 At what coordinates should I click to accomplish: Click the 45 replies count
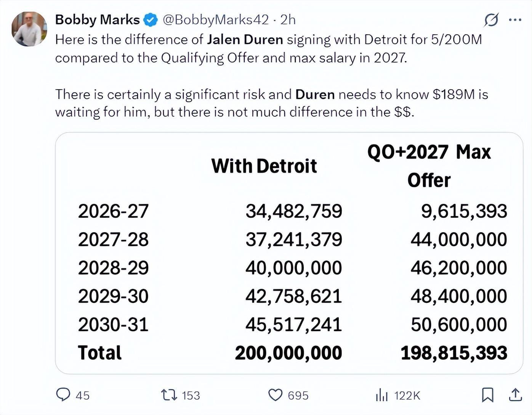(82, 396)
